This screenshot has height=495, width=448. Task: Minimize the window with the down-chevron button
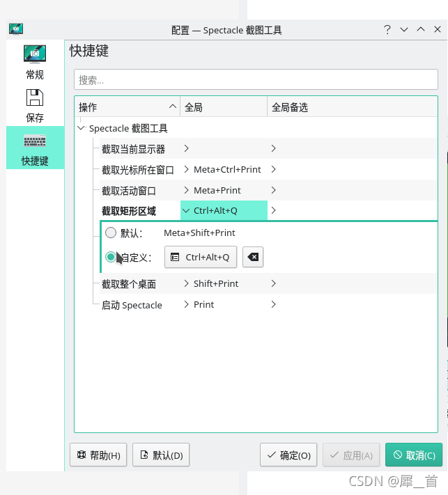(404, 30)
